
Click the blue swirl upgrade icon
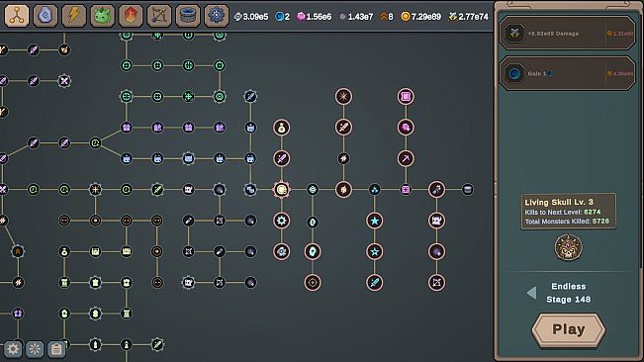click(x=514, y=73)
